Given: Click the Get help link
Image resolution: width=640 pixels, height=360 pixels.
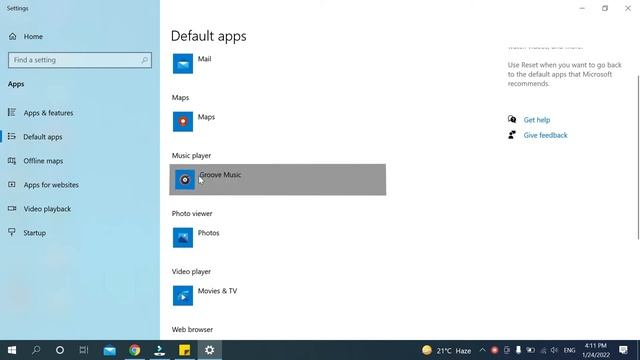Looking at the screenshot, I should (537, 120).
